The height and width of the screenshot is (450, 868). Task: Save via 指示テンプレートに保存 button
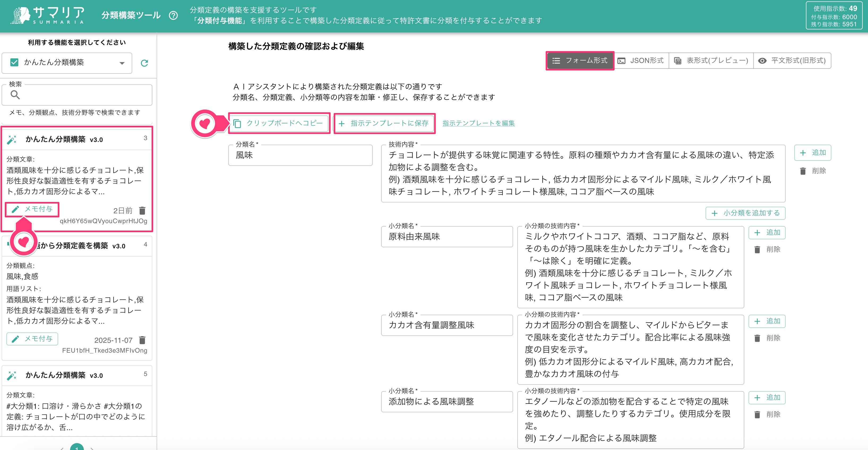[x=384, y=123]
